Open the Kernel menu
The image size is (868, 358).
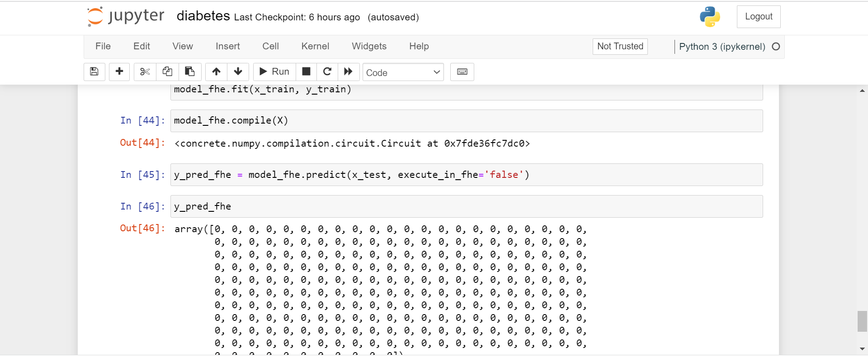pyautogui.click(x=315, y=46)
